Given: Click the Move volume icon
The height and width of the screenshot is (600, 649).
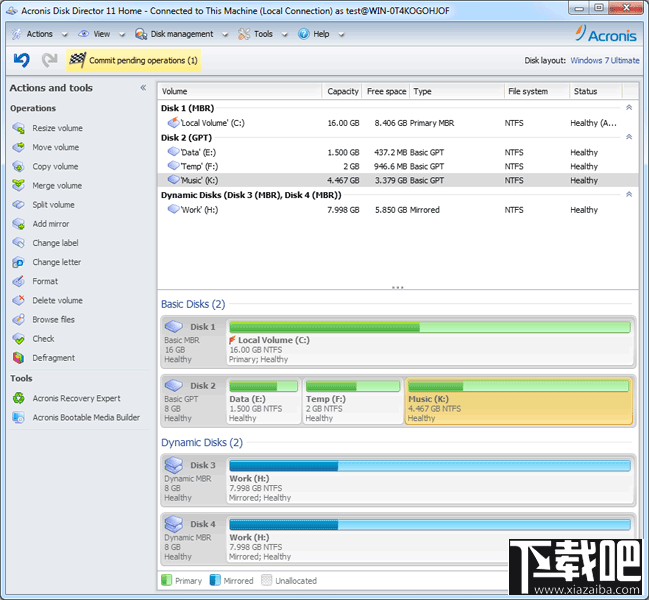Looking at the screenshot, I should pos(19,147).
